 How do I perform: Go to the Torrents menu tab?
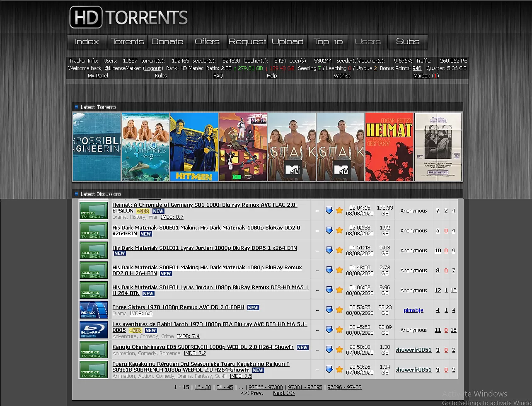point(128,41)
